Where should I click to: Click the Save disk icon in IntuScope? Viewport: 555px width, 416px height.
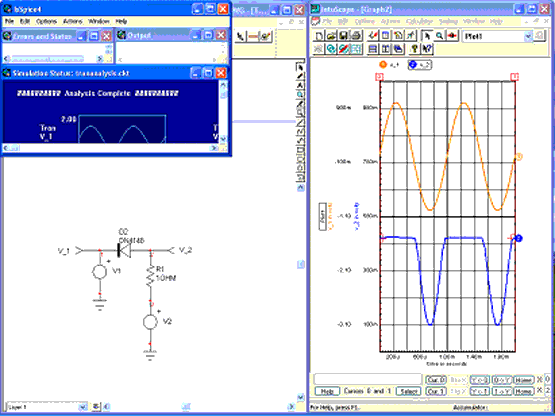click(x=343, y=36)
